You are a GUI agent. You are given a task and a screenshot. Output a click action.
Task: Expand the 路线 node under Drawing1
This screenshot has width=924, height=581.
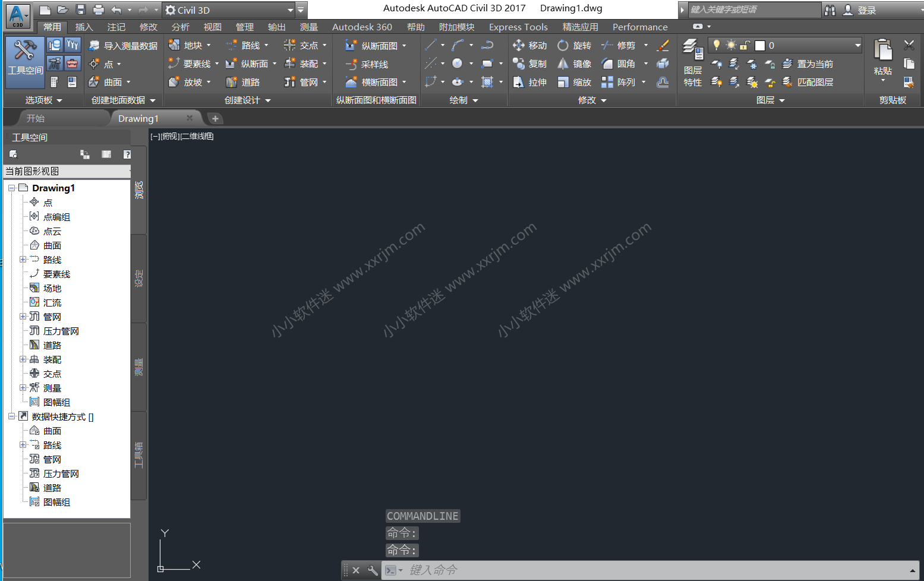pos(23,259)
